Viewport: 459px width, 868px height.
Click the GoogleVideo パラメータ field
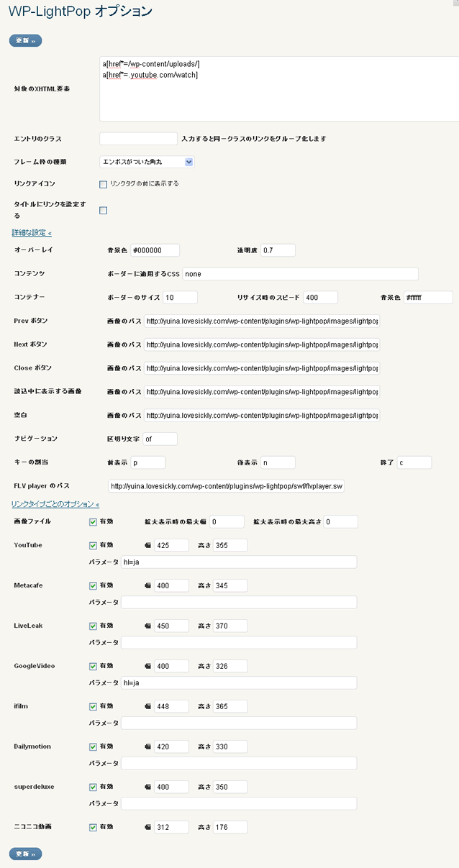239,682
